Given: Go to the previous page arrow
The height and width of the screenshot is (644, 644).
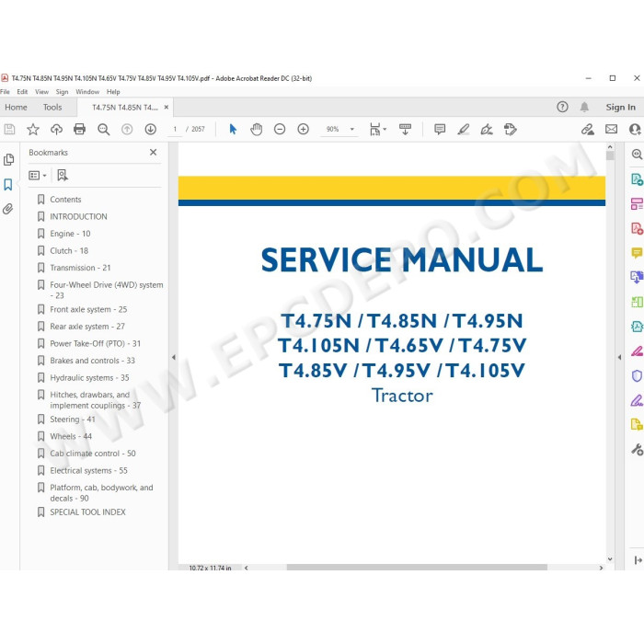Looking at the screenshot, I should 127,130.
